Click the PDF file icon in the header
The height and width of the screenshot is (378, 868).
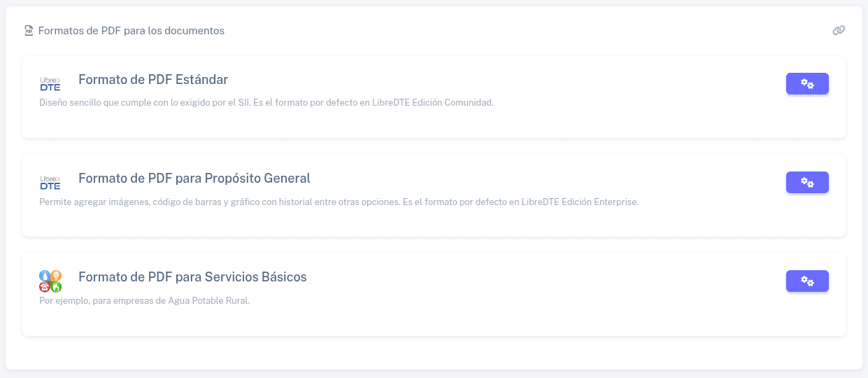click(29, 31)
